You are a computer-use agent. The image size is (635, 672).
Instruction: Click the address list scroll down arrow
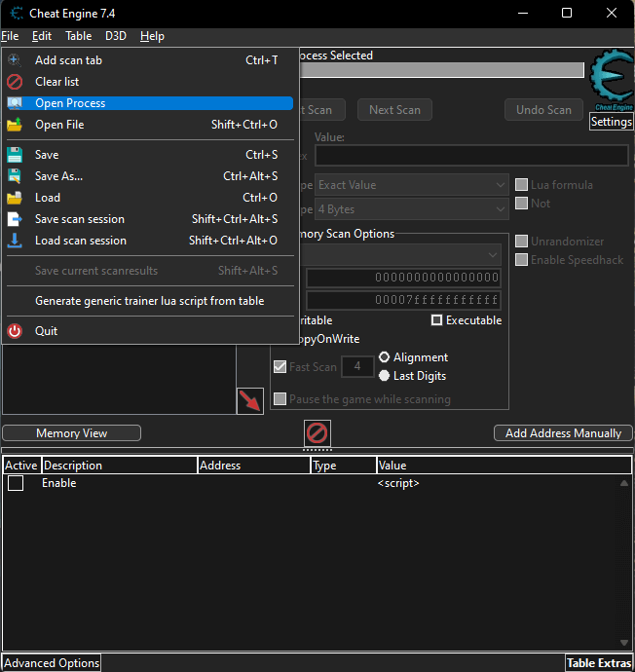[x=624, y=643]
